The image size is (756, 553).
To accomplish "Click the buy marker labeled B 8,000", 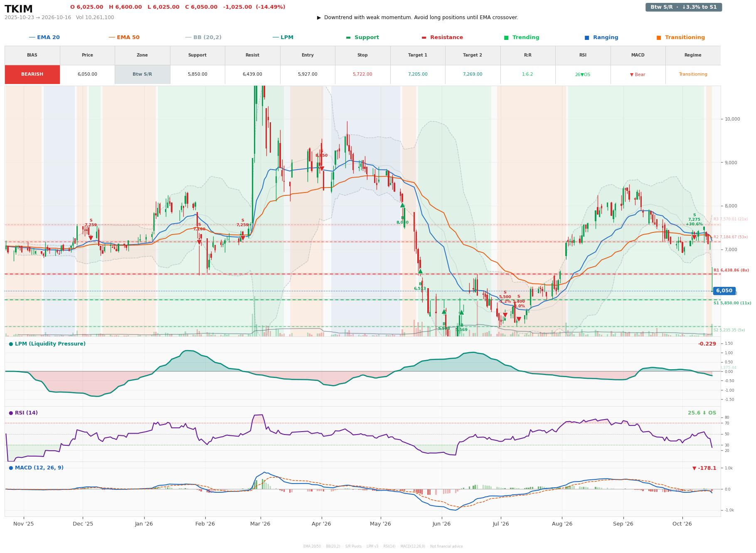I will pos(402,205).
